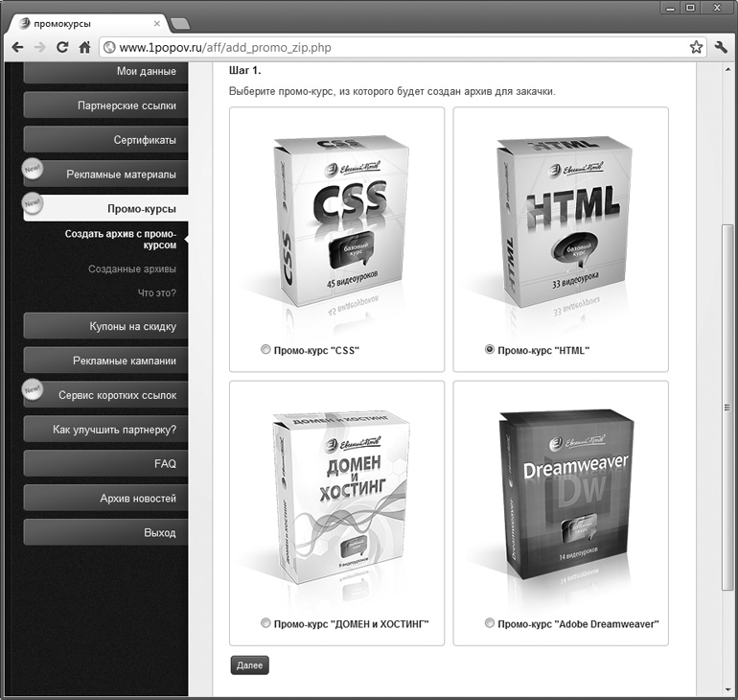Image resolution: width=738 pixels, height=700 pixels.
Task: Open the wrench settings menu
Action: pyautogui.click(x=721, y=47)
